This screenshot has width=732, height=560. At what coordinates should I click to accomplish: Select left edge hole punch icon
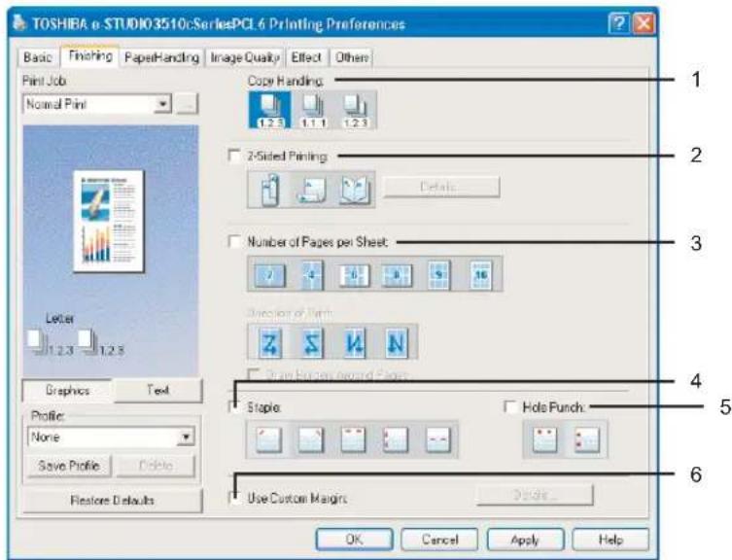tap(587, 439)
